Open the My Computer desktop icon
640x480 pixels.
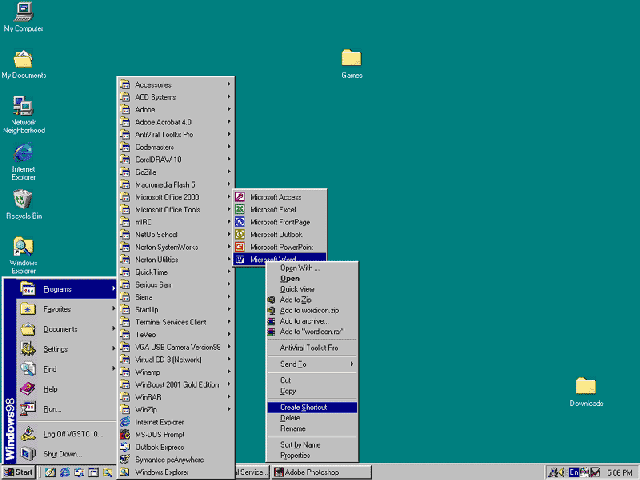click(x=23, y=17)
